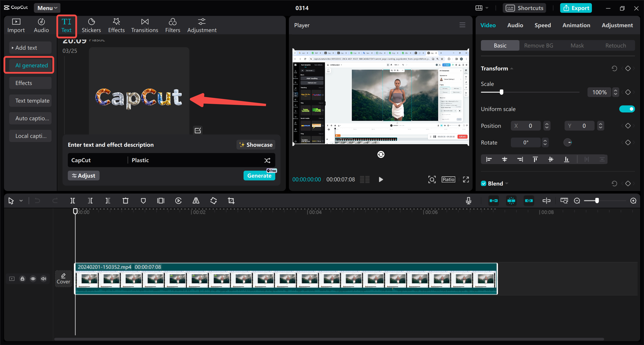Screen dimensions: 644x345
Task: Select the Split tool in the timeline toolbar
Action: tap(72, 201)
